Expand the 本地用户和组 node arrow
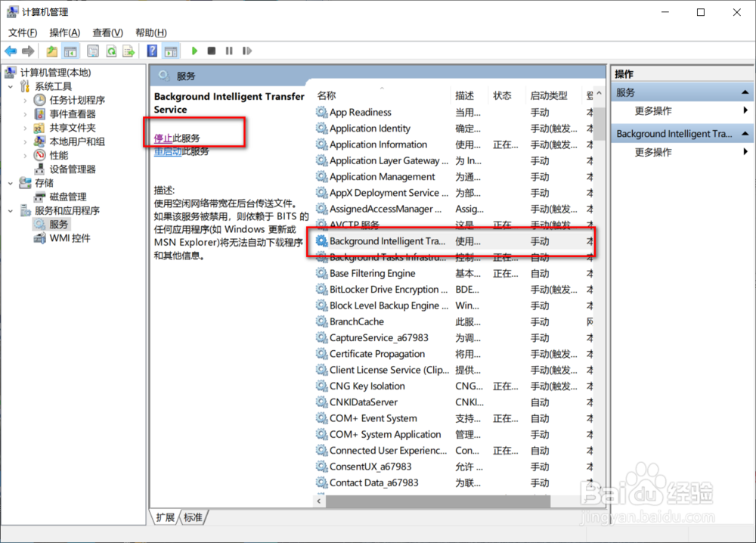The height and width of the screenshot is (543, 756). (x=25, y=141)
